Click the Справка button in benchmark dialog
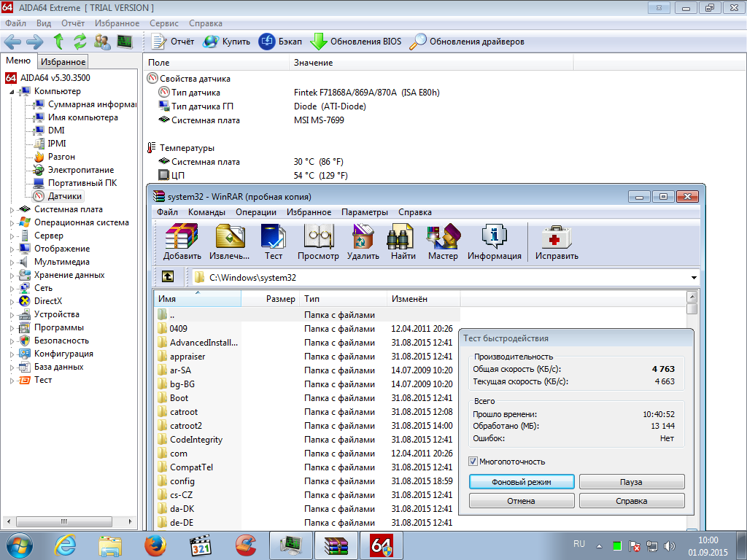 [632, 501]
